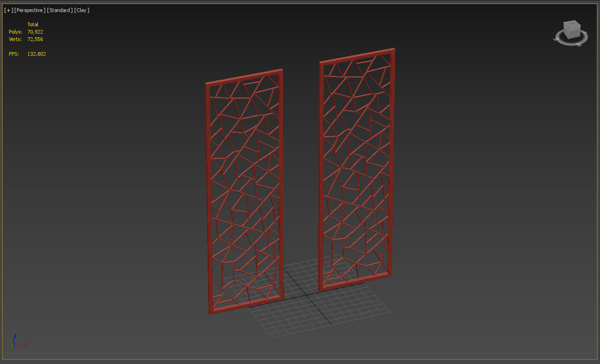The image size is (600, 364).
Task: Open the [+] viewport general menu
Action: 8,10
